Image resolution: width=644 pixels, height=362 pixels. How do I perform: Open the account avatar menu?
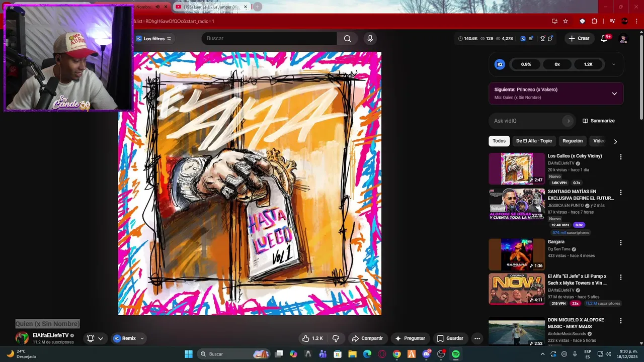click(623, 39)
